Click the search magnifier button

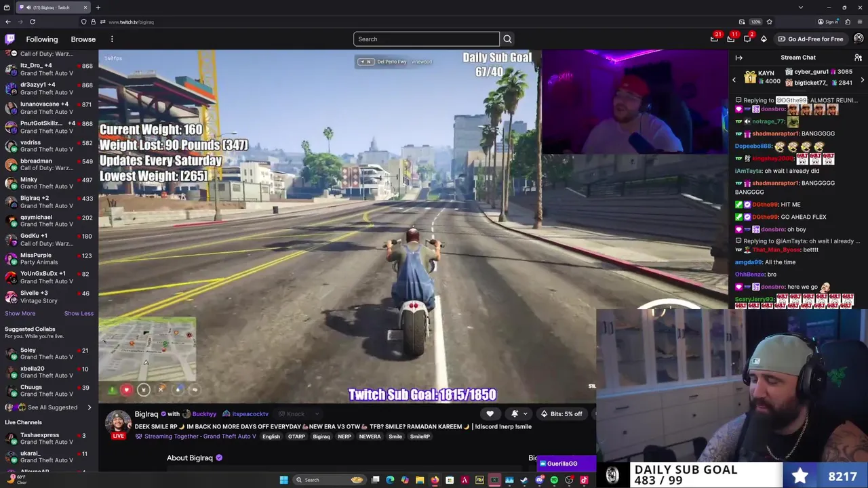click(507, 39)
